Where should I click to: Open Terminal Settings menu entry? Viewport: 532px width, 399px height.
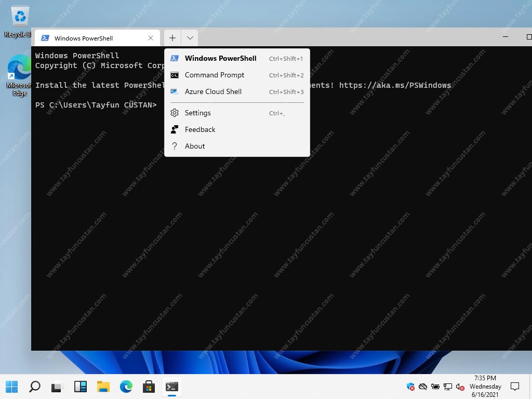237,113
